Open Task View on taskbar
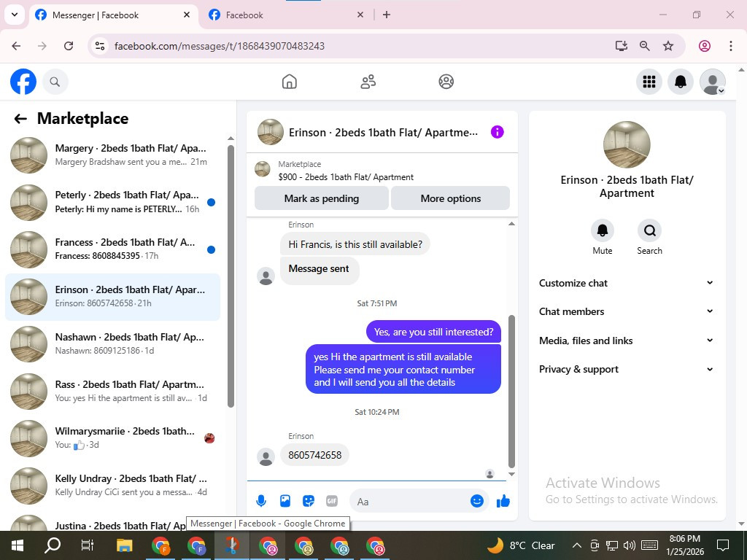 pyautogui.click(x=88, y=545)
